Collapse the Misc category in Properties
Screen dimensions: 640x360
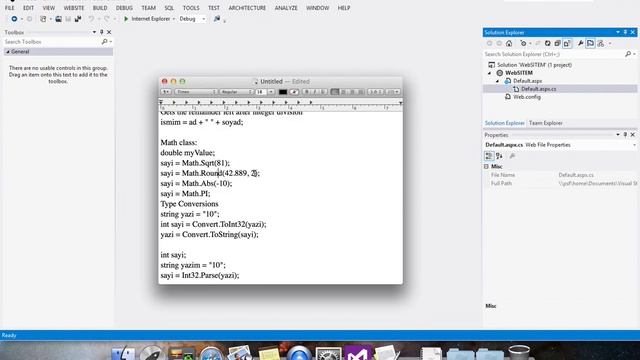[486, 167]
